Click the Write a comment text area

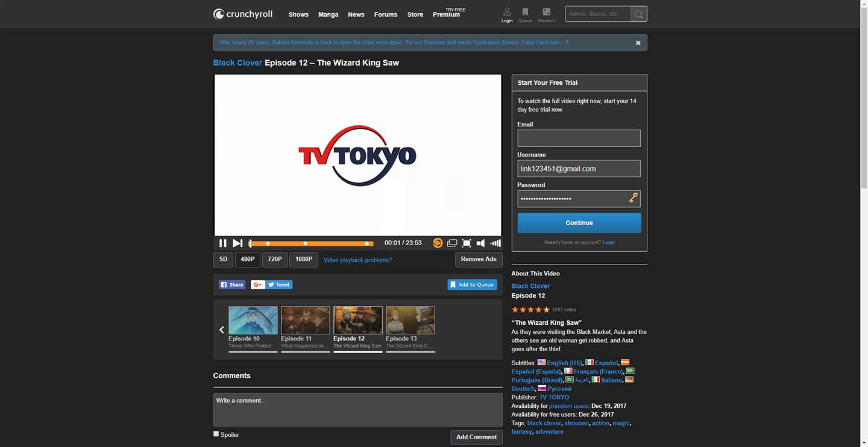(x=358, y=410)
